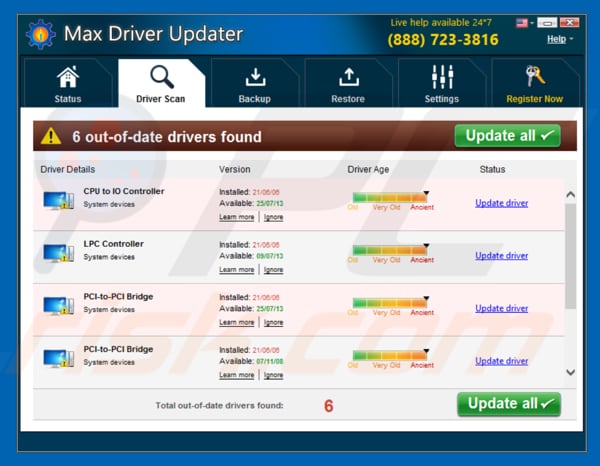The image size is (600, 466).
Task: Click Ignore for LPC Controller
Action: pyautogui.click(x=274, y=270)
